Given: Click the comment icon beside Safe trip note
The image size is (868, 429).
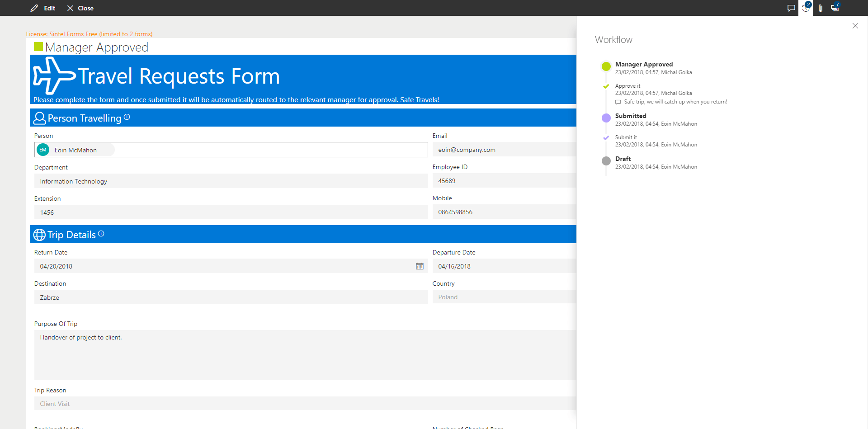Looking at the screenshot, I should coord(618,102).
